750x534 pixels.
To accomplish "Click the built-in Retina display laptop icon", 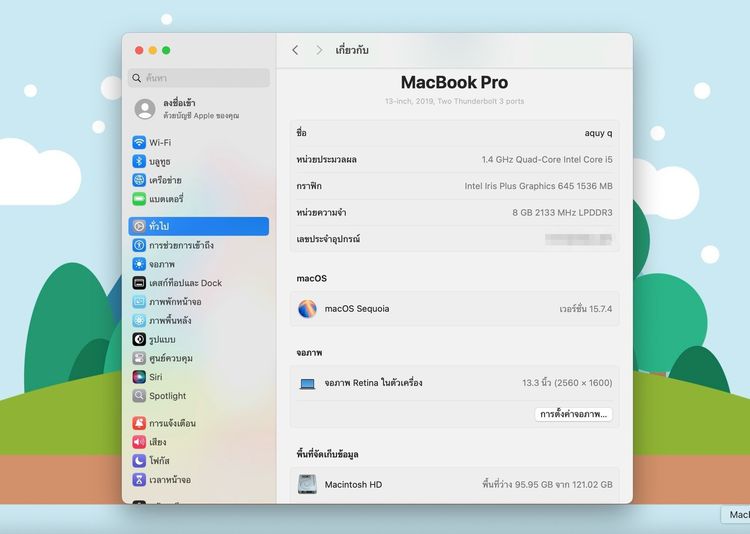I will coord(307,383).
